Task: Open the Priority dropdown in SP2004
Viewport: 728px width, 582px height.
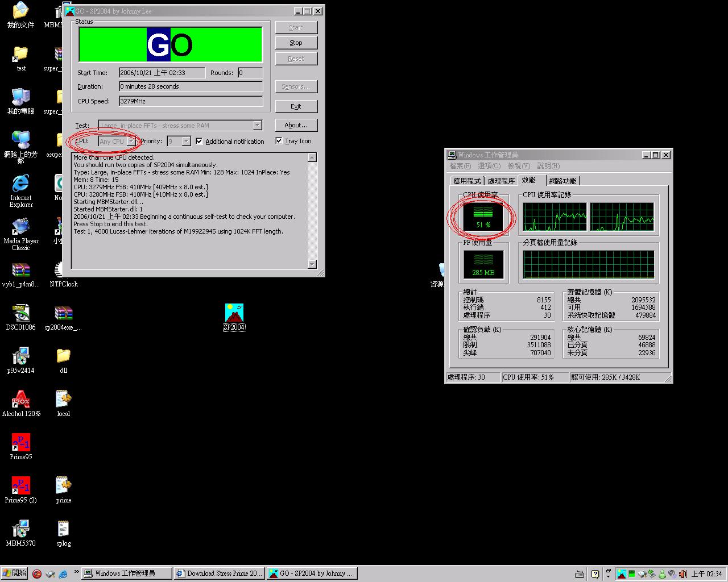Action: 179,141
